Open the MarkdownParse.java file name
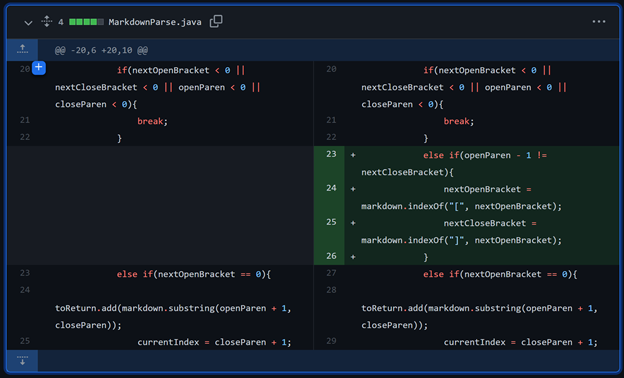This screenshot has height=378, width=624. click(x=155, y=22)
